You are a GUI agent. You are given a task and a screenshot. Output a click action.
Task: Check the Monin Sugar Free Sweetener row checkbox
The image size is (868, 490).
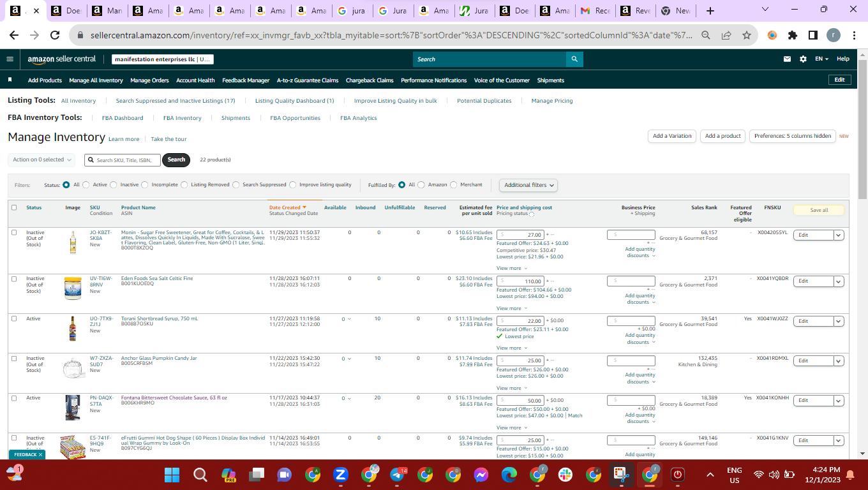[x=14, y=232]
